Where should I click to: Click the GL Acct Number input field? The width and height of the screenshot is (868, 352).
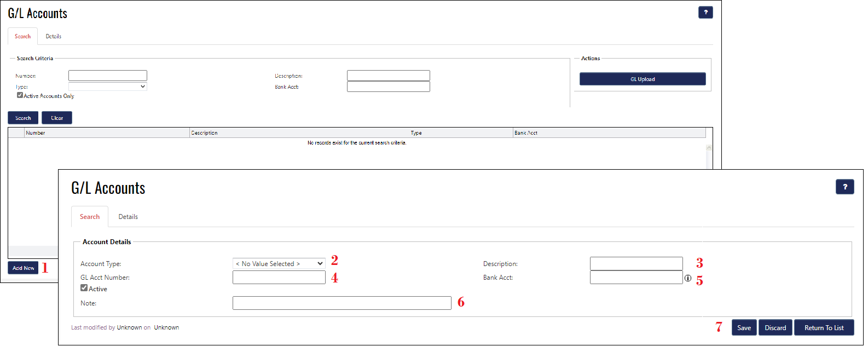pyautogui.click(x=279, y=278)
